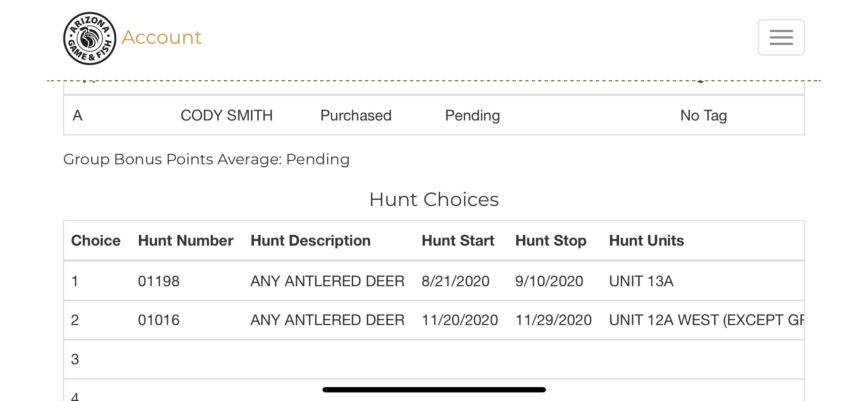868x401 pixels.
Task: Select hunt number 01198
Action: (159, 281)
